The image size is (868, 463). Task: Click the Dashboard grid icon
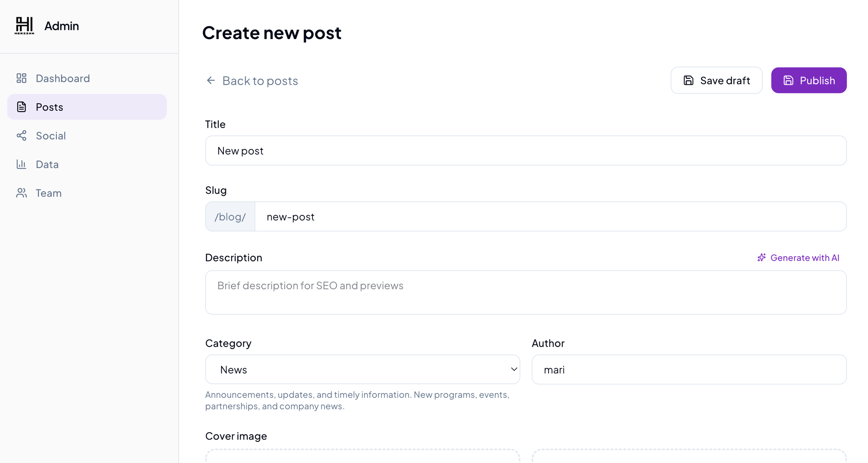(x=21, y=78)
